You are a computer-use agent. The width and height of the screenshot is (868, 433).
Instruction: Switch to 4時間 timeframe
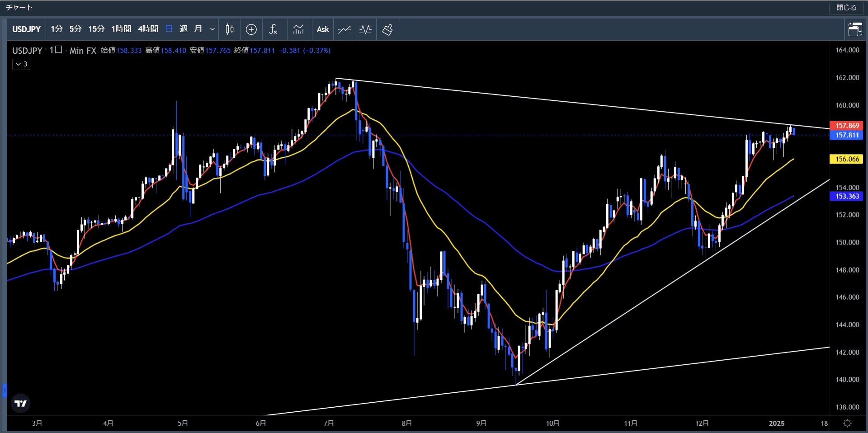click(148, 29)
